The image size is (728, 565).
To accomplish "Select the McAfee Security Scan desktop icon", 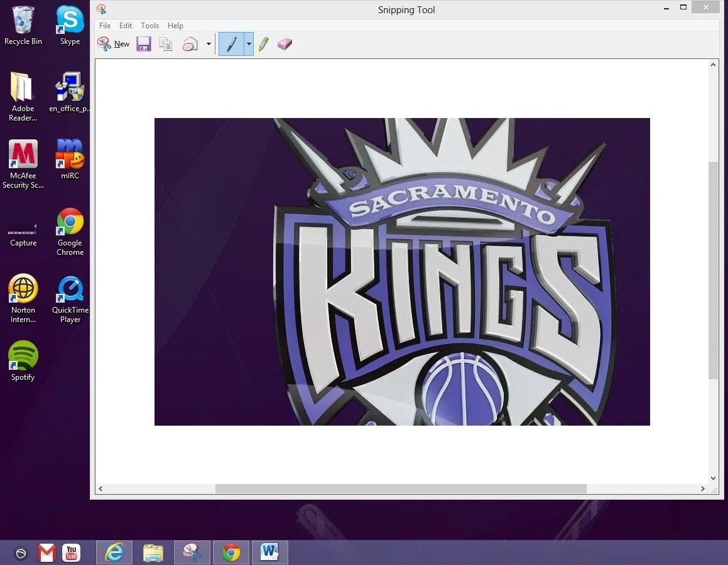I will [23, 164].
